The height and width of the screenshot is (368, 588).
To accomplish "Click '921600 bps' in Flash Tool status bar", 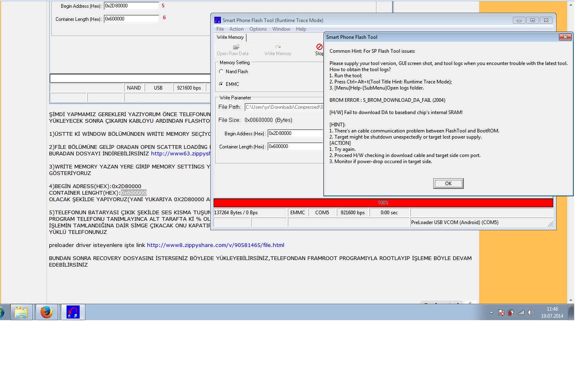I will click(353, 213).
